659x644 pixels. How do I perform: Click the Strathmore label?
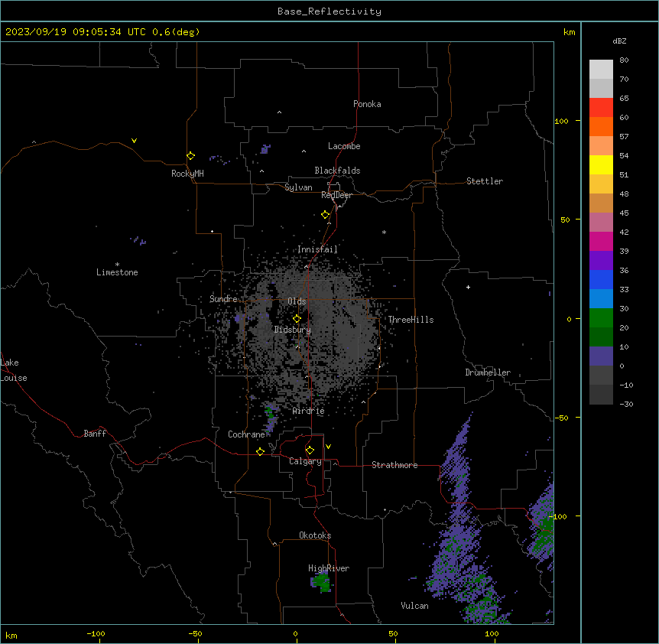pos(394,465)
